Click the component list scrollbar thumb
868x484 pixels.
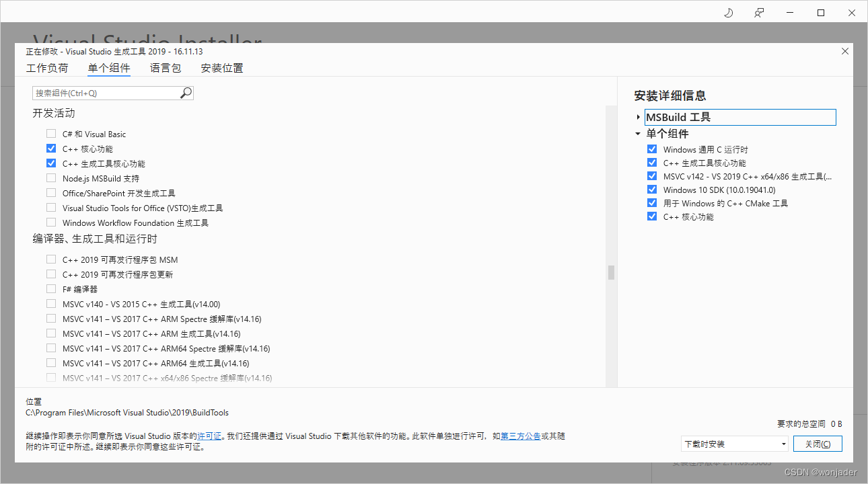coord(612,272)
